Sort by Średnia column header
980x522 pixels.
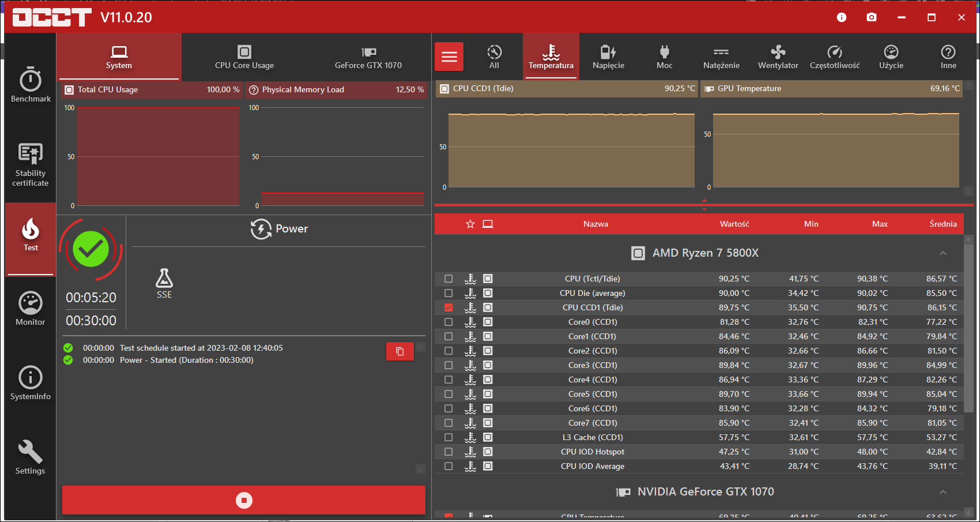pos(943,224)
